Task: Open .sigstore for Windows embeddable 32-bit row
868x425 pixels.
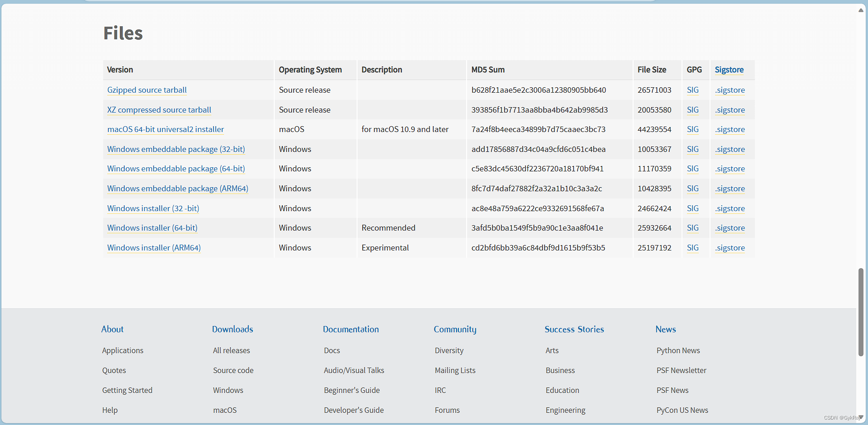Action: (x=730, y=149)
